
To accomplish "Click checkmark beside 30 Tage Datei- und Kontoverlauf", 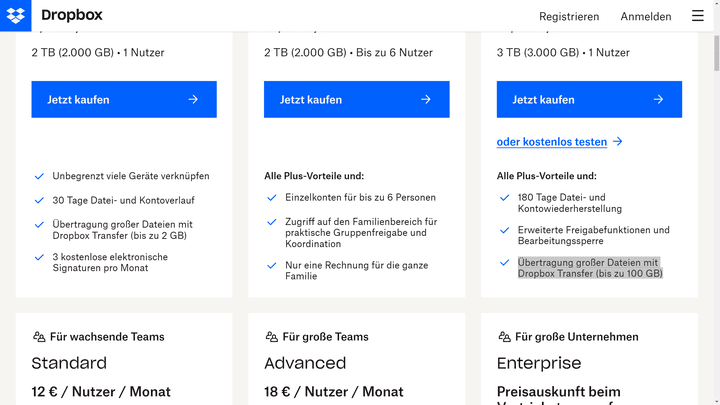I will click(x=39, y=201).
